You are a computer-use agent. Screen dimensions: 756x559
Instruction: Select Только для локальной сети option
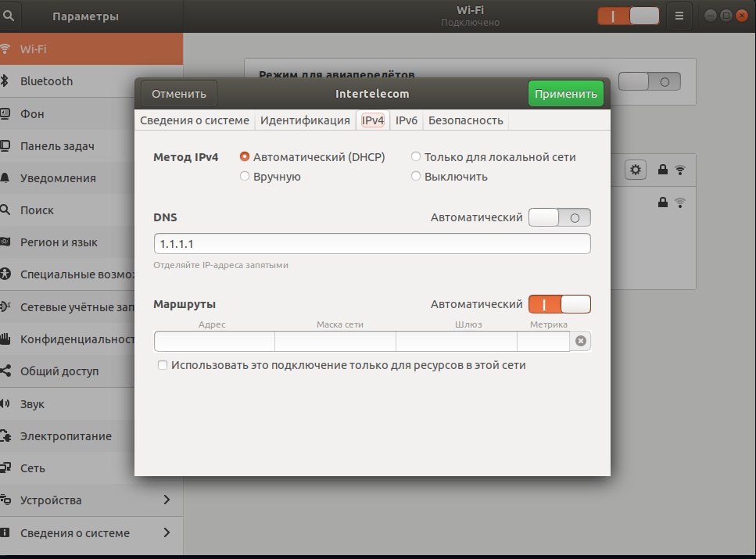(416, 156)
